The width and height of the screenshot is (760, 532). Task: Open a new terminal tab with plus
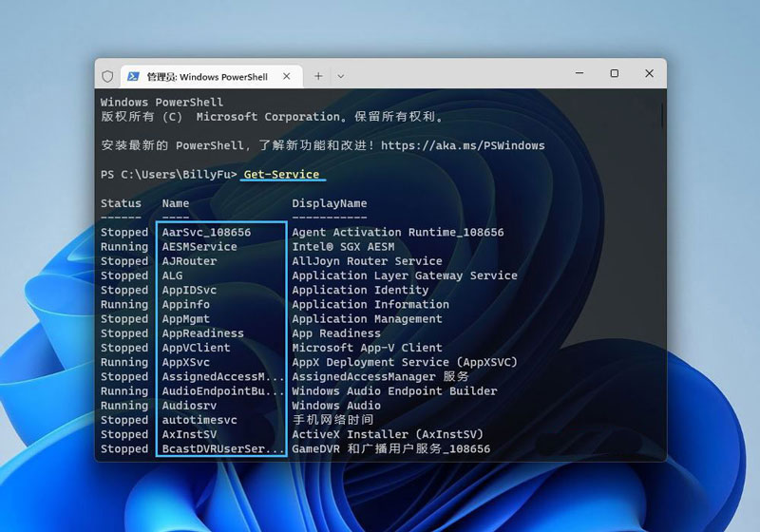tap(318, 76)
